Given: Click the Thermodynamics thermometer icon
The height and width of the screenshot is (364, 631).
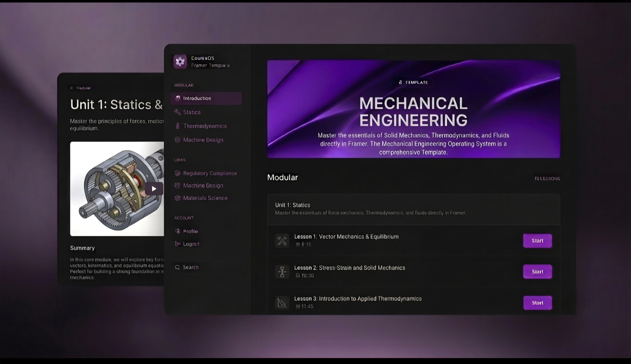Looking at the screenshot, I should point(178,126).
